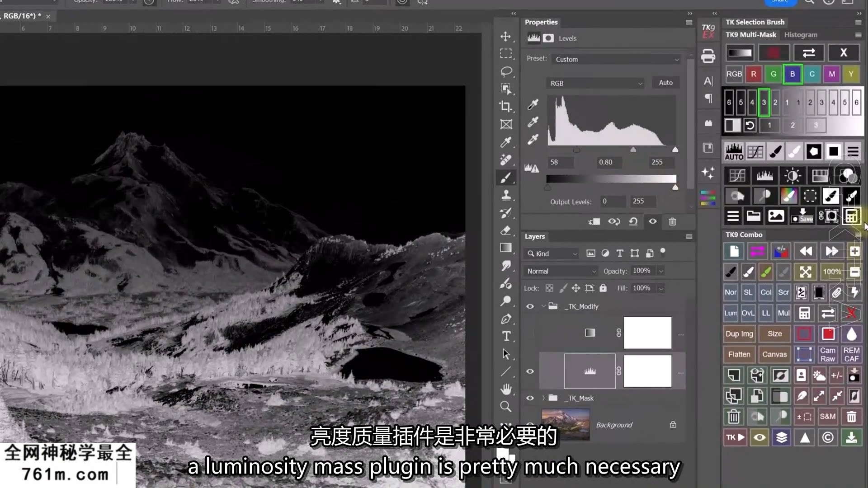Image resolution: width=868 pixels, height=488 pixels.
Task: Open the layer Fill dropdown arrow
Action: 661,288
